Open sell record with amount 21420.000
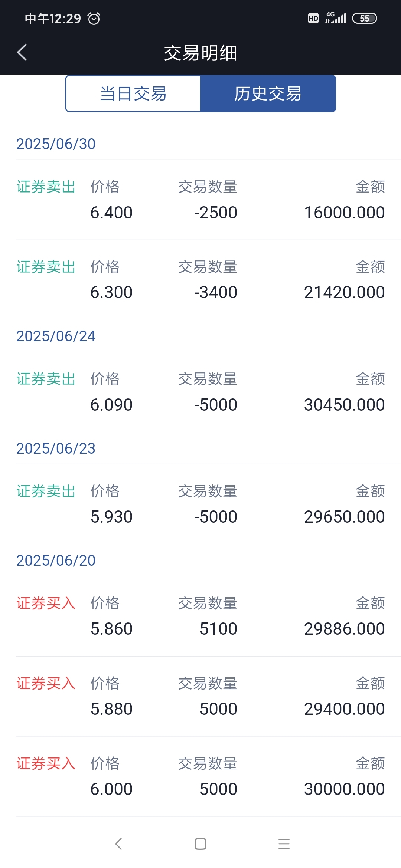Viewport: 401px width, 868px height. 200,280
